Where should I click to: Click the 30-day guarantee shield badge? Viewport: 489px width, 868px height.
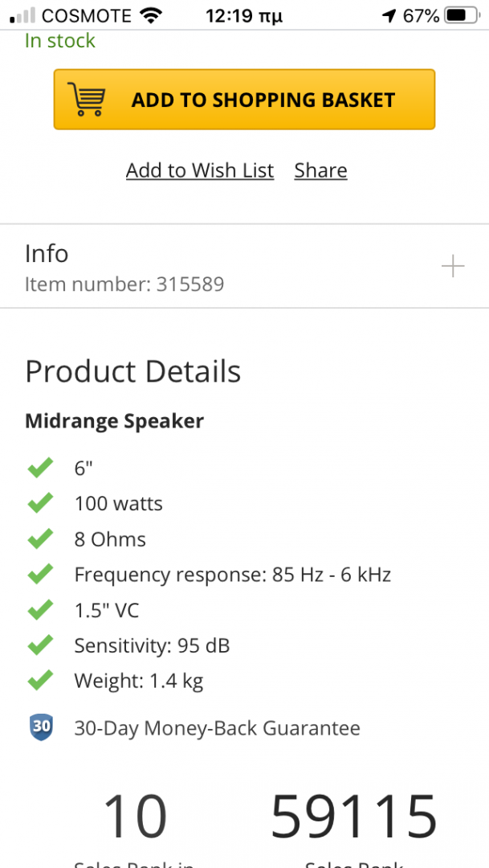41,728
